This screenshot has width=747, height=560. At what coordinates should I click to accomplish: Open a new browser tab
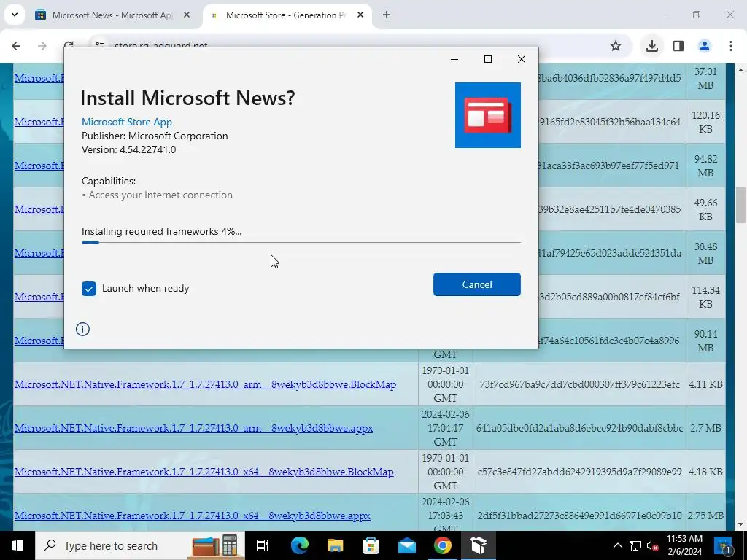[387, 15]
